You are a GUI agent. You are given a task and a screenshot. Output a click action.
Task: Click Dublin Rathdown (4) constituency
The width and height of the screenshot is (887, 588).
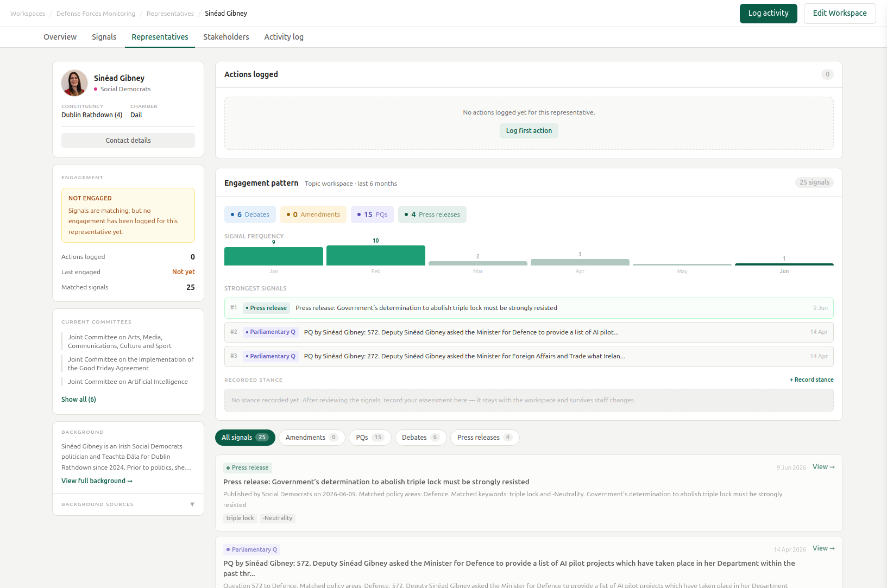click(92, 115)
